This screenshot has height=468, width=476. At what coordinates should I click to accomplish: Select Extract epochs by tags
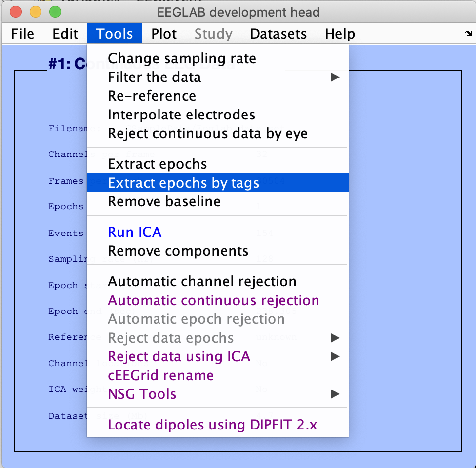pyautogui.click(x=218, y=182)
